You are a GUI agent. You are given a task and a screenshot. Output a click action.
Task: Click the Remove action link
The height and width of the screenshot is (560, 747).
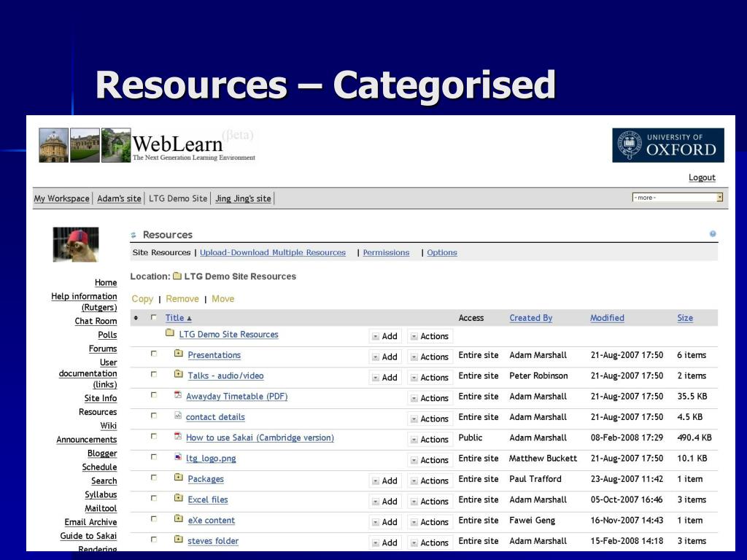[182, 298]
